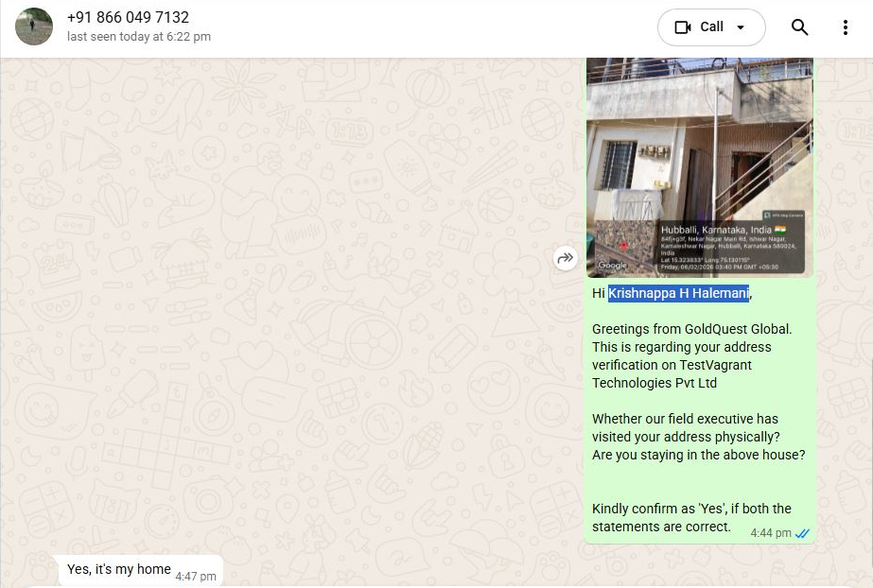The height and width of the screenshot is (588, 873).
Task: Search within this chat using magnifier icon
Action: 799,27
